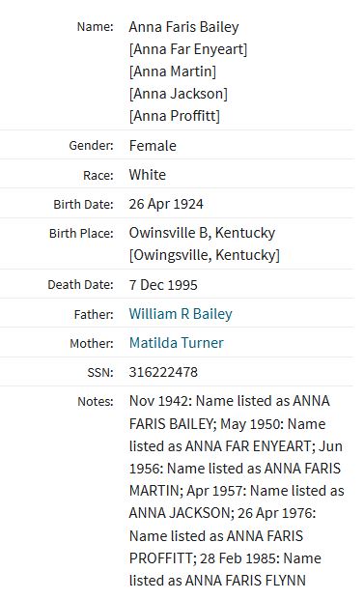Click the birth date 26 Apr 1924
The height and width of the screenshot is (600, 364).
[x=166, y=204]
